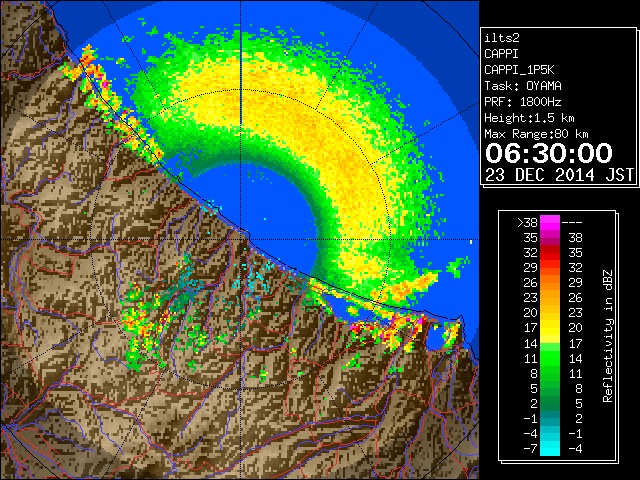The height and width of the screenshot is (480, 640).
Task: Pick the magenta >38 dBZ legend swatch
Action: pyautogui.click(x=550, y=222)
